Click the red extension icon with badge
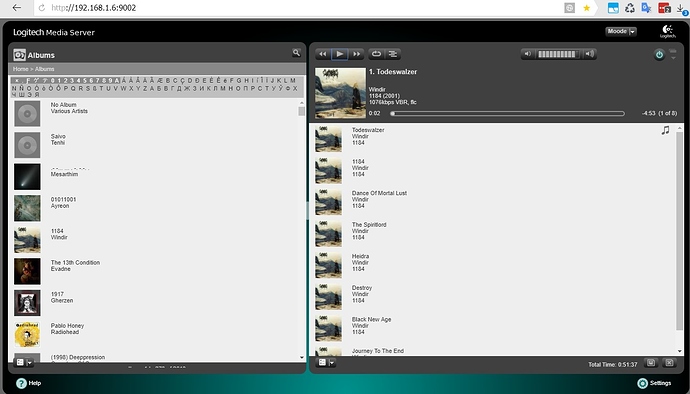Image resolution: width=690 pixels, height=394 pixels. pyautogui.click(x=664, y=7)
